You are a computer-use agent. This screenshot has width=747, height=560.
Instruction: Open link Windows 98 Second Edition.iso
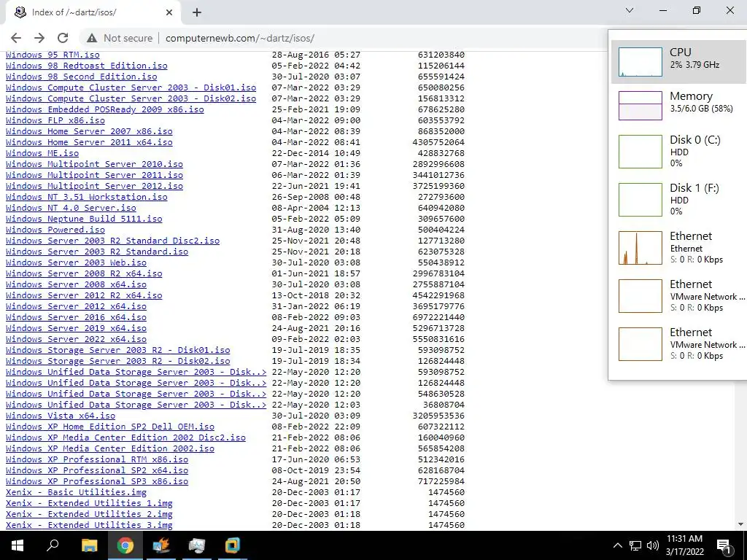click(x=81, y=77)
